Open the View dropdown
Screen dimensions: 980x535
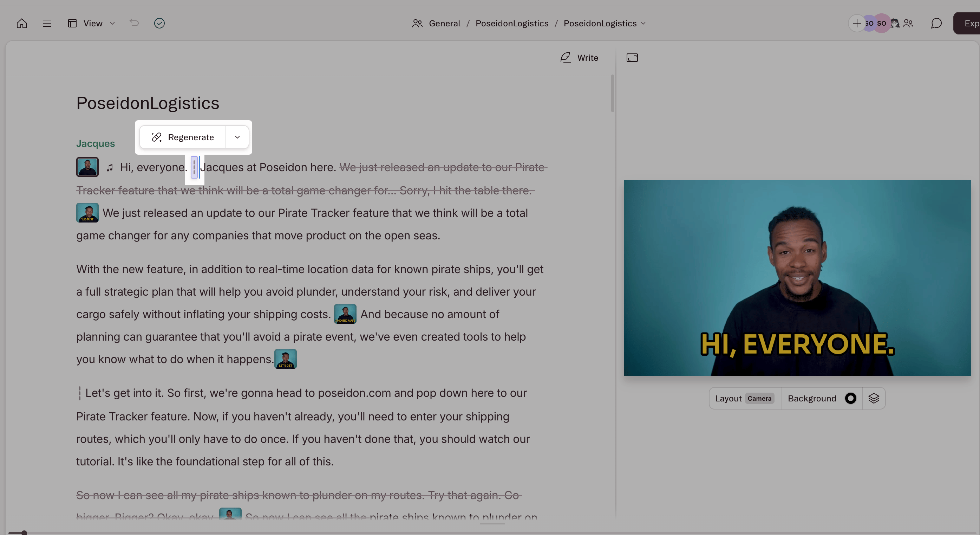92,23
